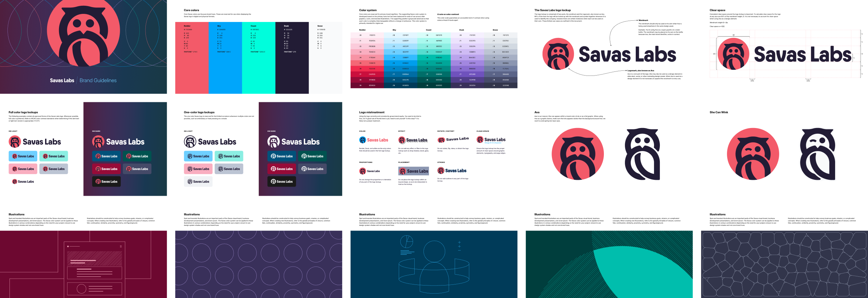
Task: Click the /4 Coast cell in the Color system
Action: [x=434, y=58]
